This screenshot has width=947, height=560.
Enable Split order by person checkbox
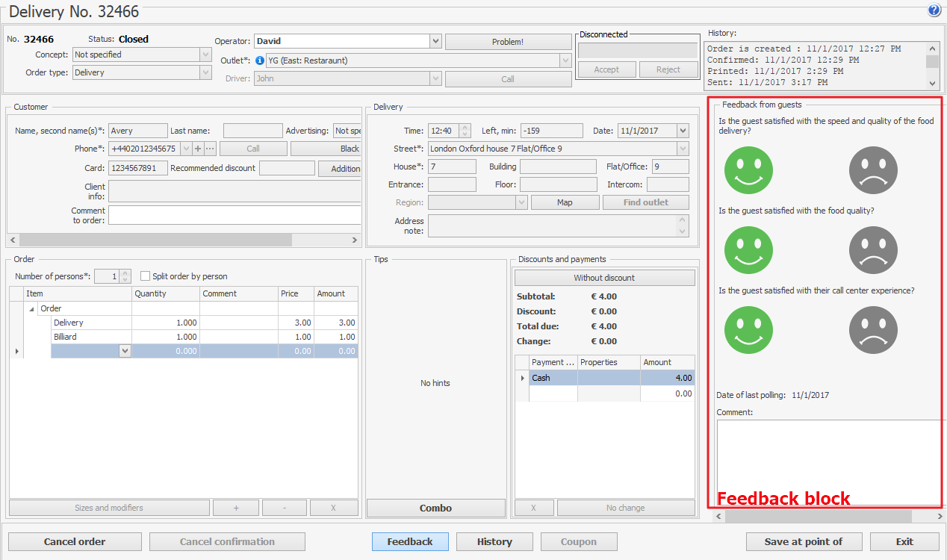tap(146, 276)
